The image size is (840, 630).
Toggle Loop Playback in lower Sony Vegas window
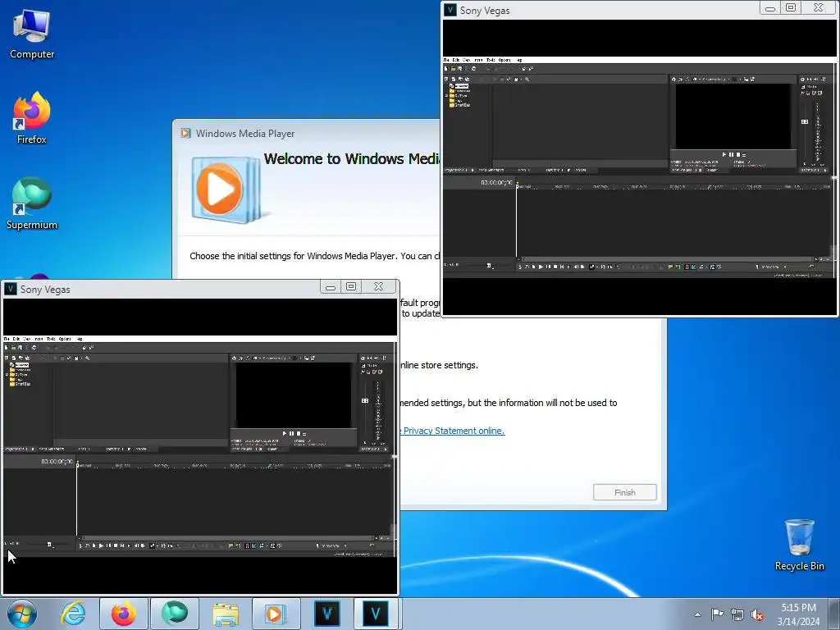click(87, 546)
